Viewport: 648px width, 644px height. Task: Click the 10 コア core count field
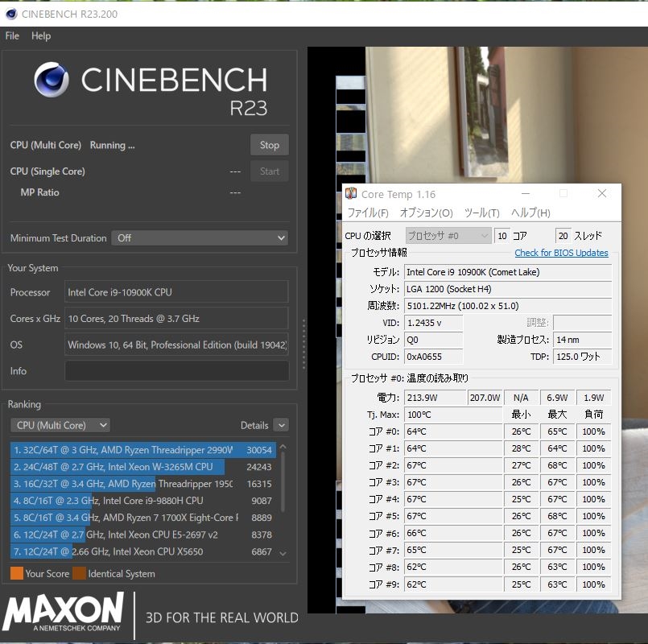(502, 236)
